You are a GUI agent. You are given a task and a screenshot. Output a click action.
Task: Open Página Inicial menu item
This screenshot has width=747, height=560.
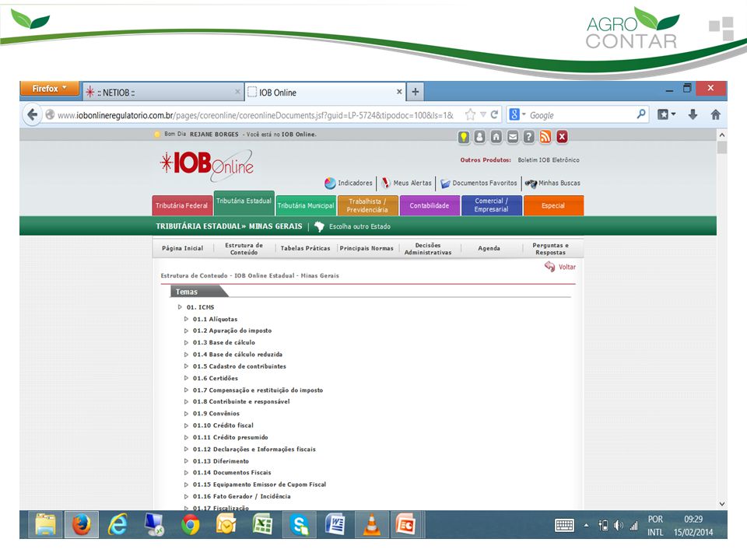[x=182, y=248]
